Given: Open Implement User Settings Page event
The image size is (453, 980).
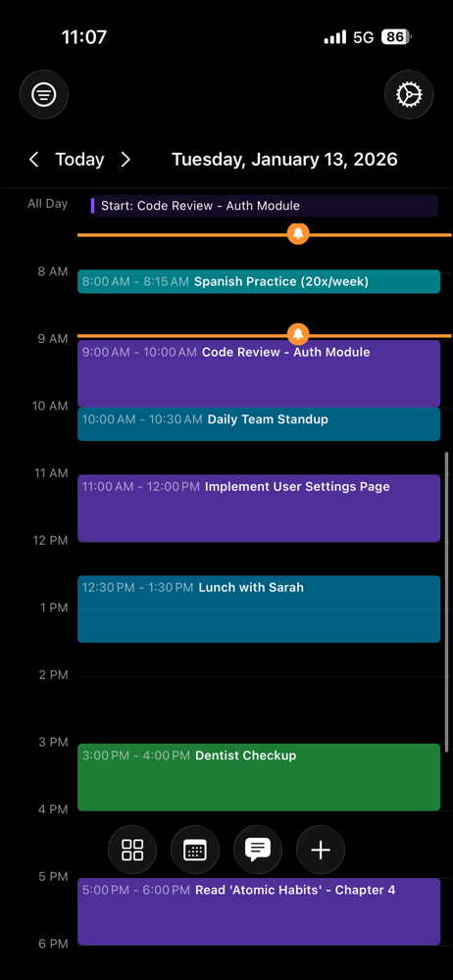Looking at the screenshot, I should [259, 508].
